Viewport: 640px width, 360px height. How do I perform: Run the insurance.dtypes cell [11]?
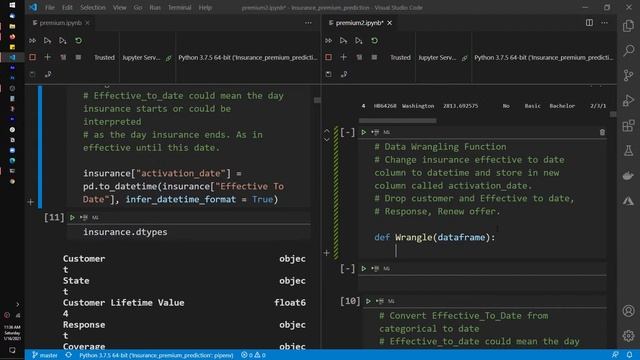pyautogui.click(x=72, y=218)
